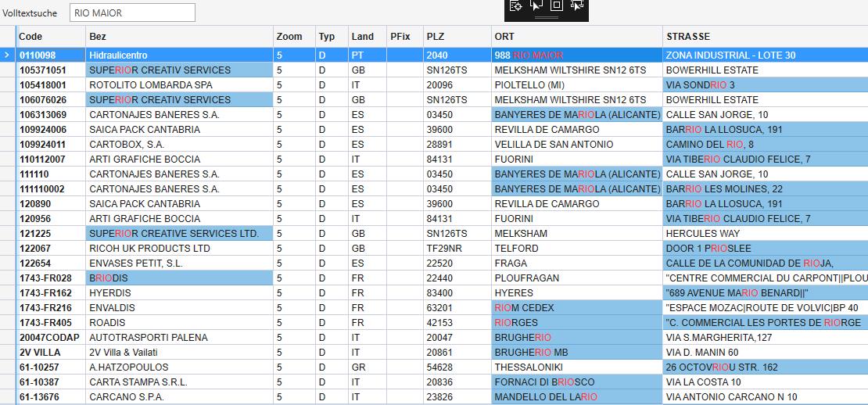
Task: Select HYERDIS company cell
Action: [x=179, y=292]
